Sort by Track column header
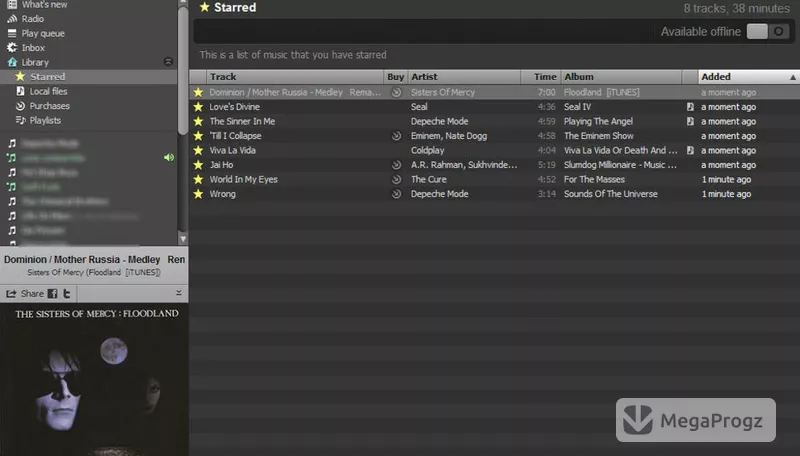Screen dimensions: 800x456 [x=295, y=77]
